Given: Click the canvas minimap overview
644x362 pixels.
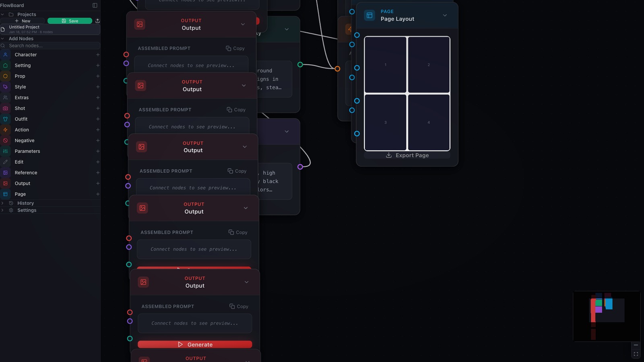Looking at the screenshot, I should coord(607,316).
